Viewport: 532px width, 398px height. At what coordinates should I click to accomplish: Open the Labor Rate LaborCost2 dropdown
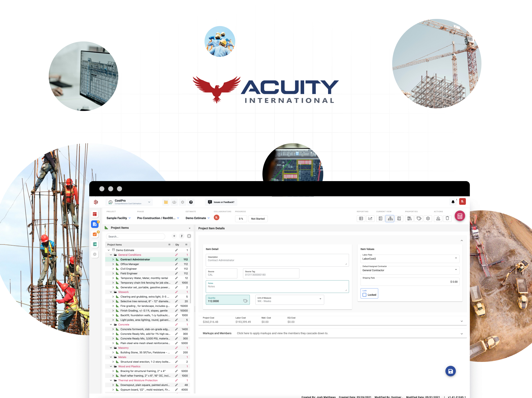[x=410, y=259]
